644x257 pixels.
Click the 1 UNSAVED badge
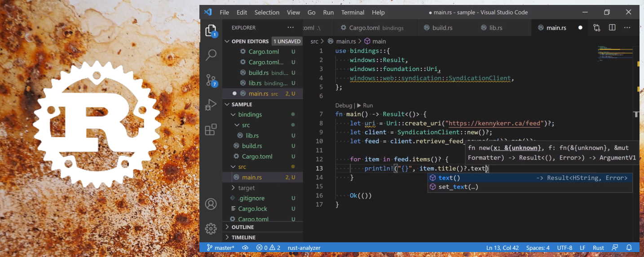(x=287, y=41)
